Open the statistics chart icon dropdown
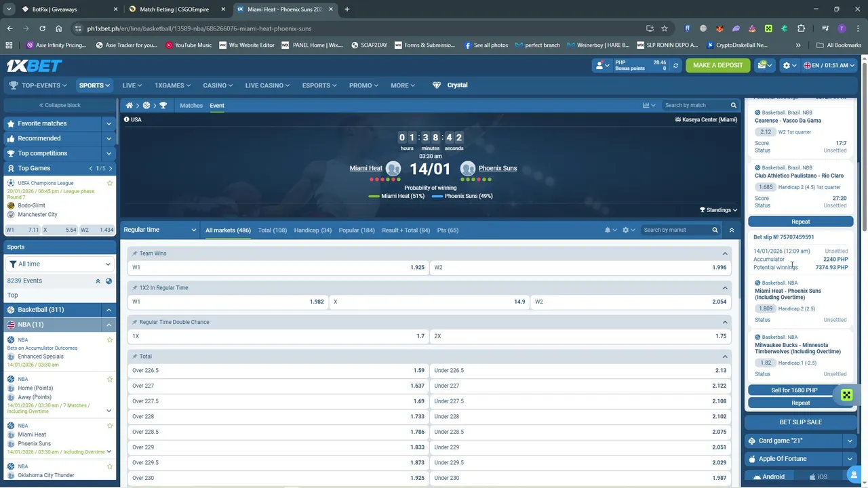 [649, 106]
